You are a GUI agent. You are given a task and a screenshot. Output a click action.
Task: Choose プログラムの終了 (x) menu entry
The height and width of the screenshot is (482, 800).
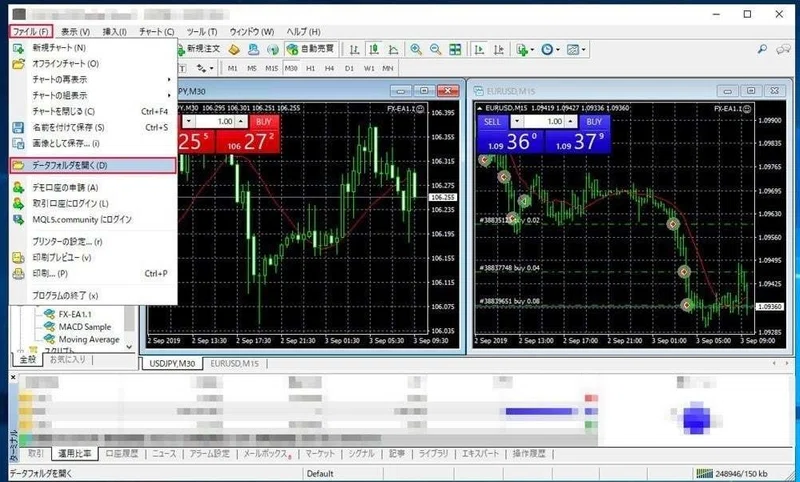(93, 296)
